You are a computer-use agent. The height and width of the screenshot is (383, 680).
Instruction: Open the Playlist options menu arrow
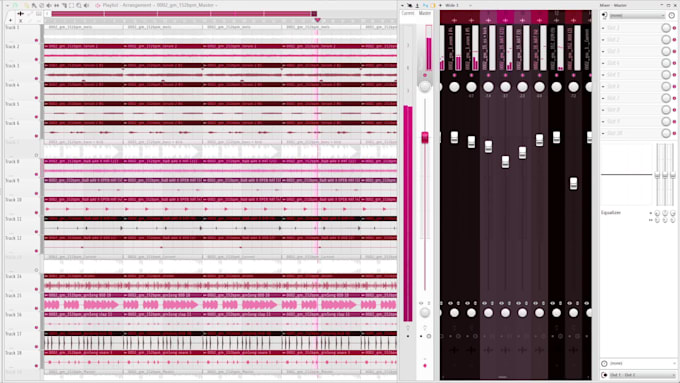point(7,5)
